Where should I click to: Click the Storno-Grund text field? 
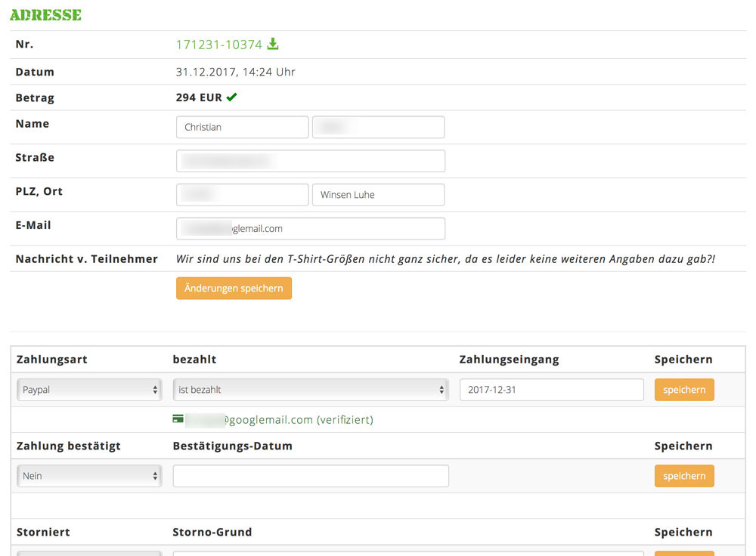coord(408,552)
